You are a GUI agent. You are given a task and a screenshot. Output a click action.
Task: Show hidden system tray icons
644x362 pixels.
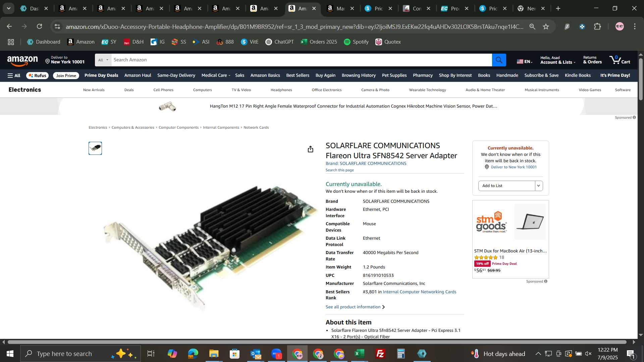(x=538, y=354)
